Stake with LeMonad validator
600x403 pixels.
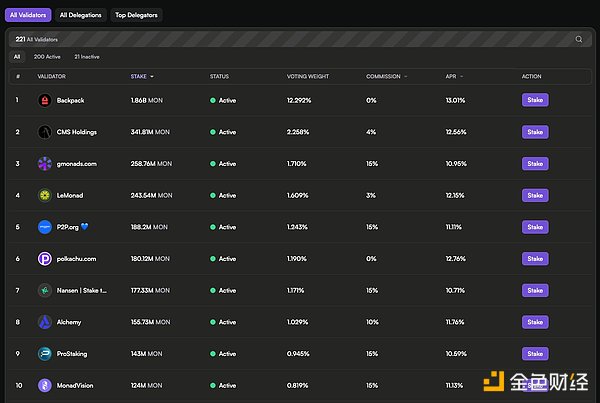[535, 196]
